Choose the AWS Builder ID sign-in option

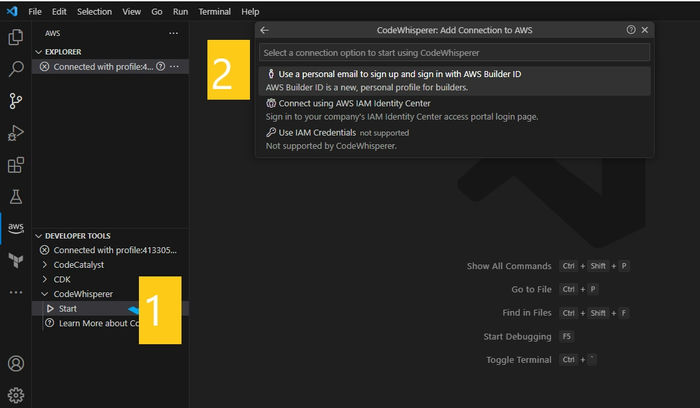point(454,81)
